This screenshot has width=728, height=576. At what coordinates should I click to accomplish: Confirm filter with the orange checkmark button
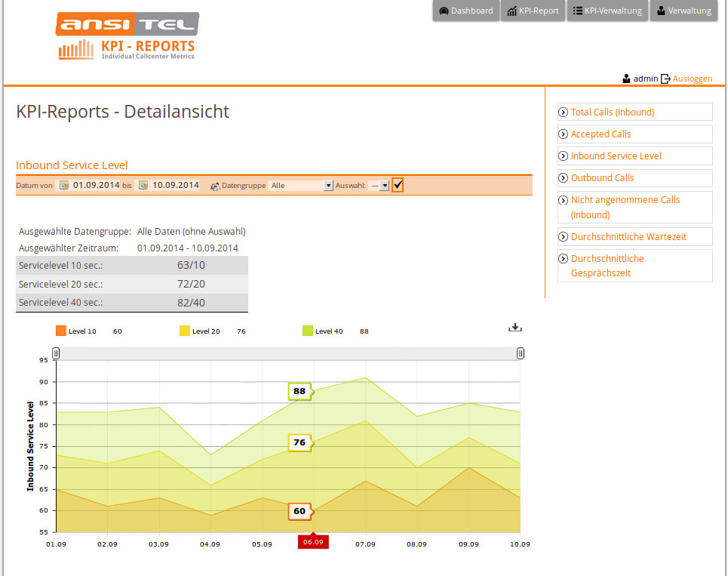398,185
